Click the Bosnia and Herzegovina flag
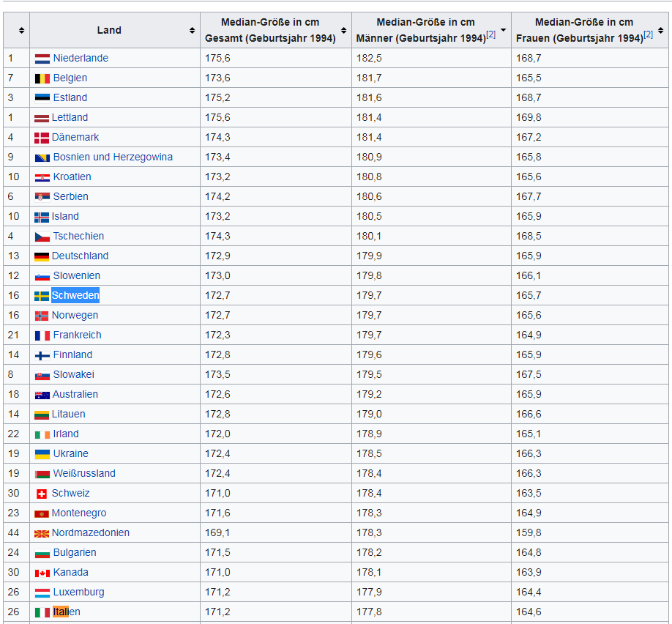The image size is (672, 624). pos(42,157)
